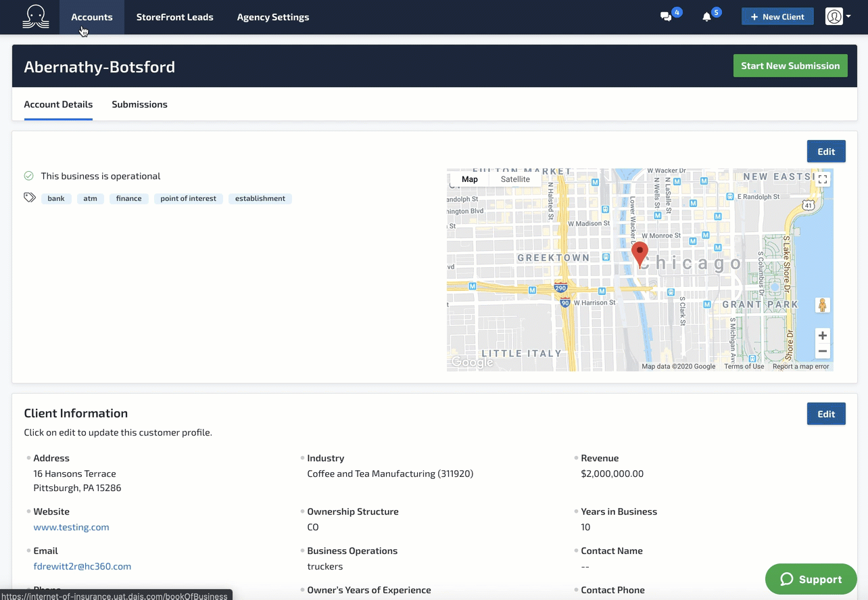The width and height of the screenshot is (868, 600).
Task: Open StoreFront Leads in the navbar
Action: [x=174, y=17]
